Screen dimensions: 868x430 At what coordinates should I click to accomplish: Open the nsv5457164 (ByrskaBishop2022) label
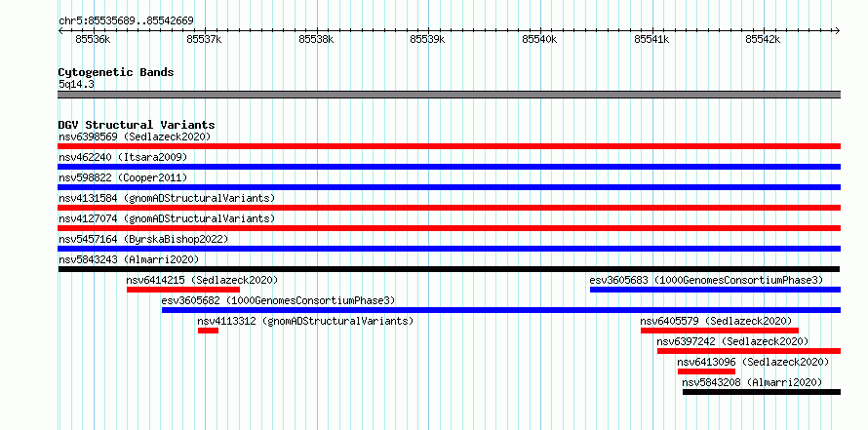coord(143,239)
